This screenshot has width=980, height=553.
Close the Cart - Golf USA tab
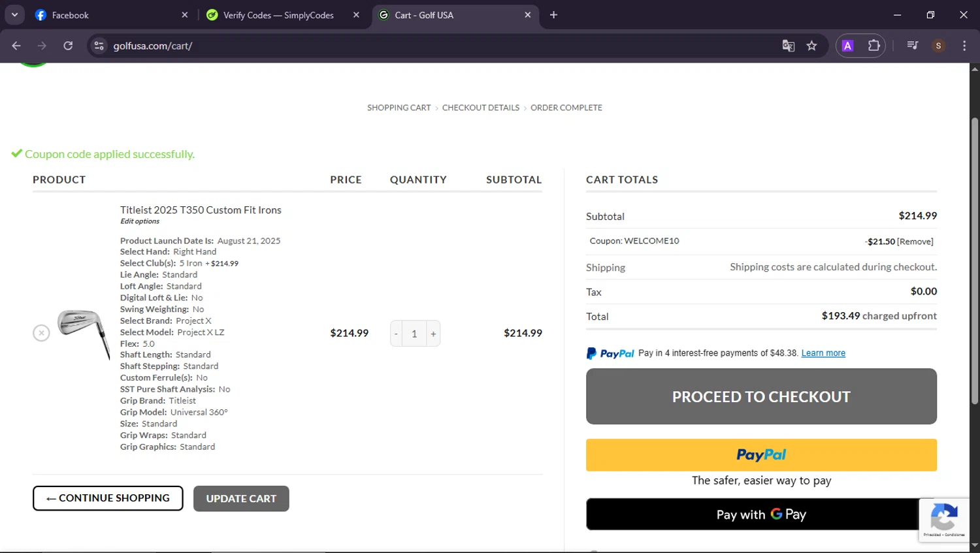(528, 15)
